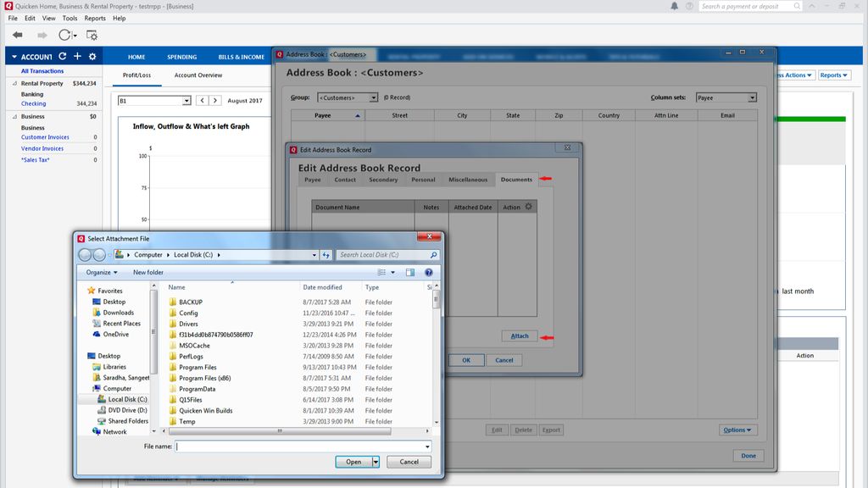The height and width of the screenshot is (488, 868).
Task: Click the back navigation arrow in Quicken toolbar
Action: [15, 35]
